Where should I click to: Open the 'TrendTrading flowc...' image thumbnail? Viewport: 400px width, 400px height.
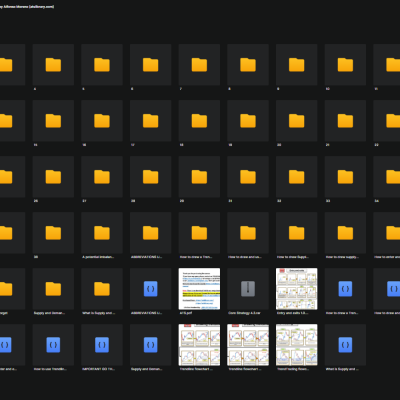pos(297,345)
